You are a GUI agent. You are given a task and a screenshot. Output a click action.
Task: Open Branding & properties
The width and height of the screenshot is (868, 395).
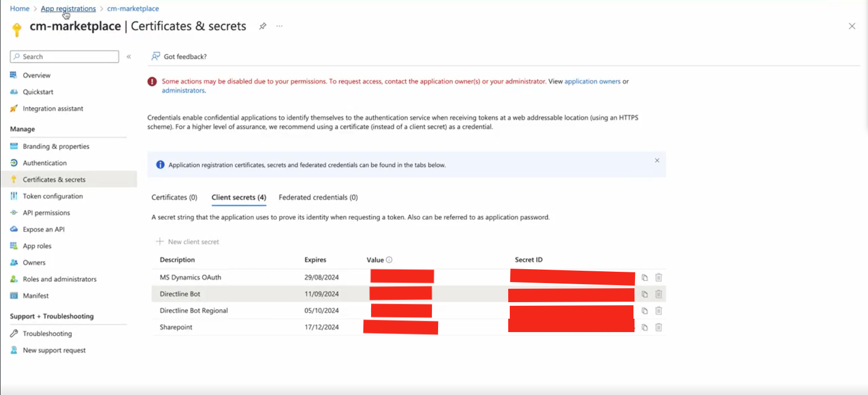(56, 146)
